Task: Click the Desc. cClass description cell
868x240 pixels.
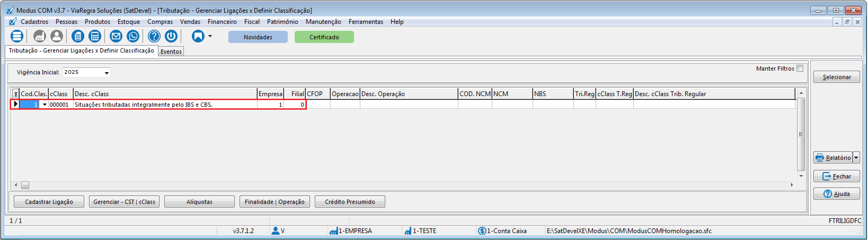Action: pos(165,105)
